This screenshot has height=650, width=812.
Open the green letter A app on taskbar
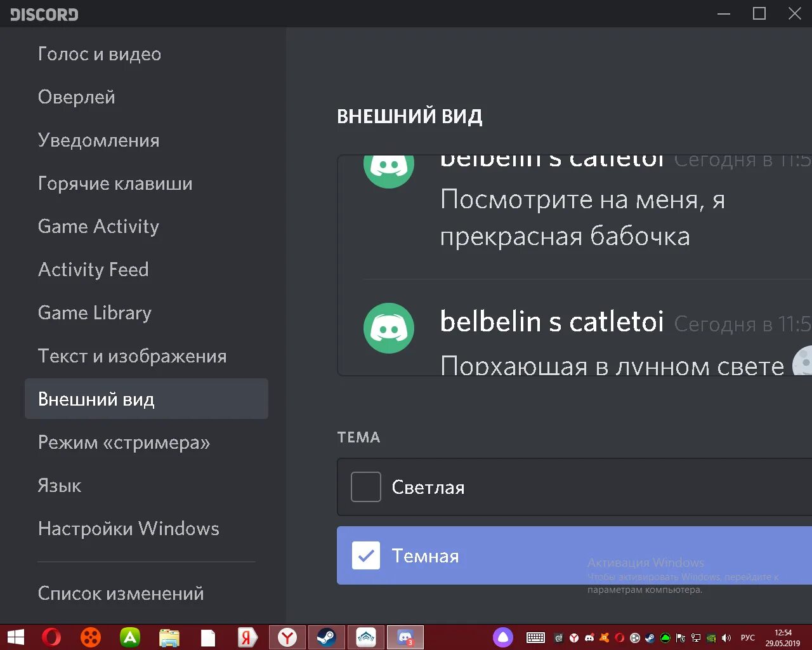pyautogui.click(x=130, y=637)
